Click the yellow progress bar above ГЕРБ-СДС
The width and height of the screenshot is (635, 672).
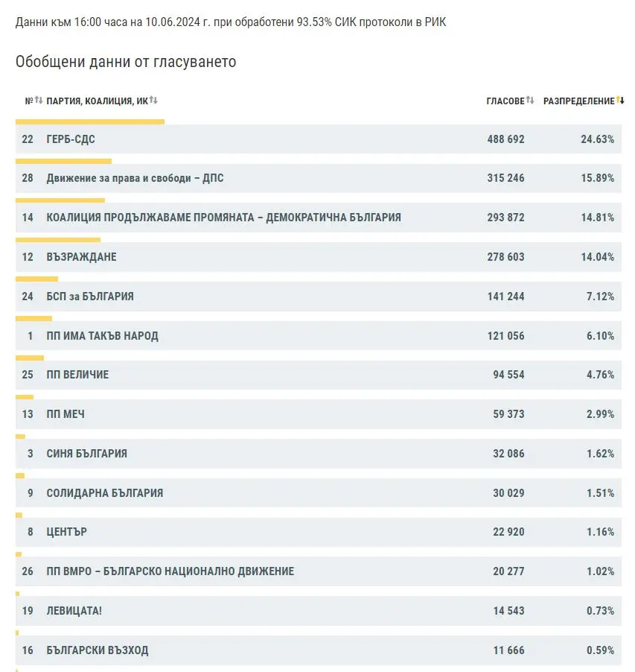[89, 121]
